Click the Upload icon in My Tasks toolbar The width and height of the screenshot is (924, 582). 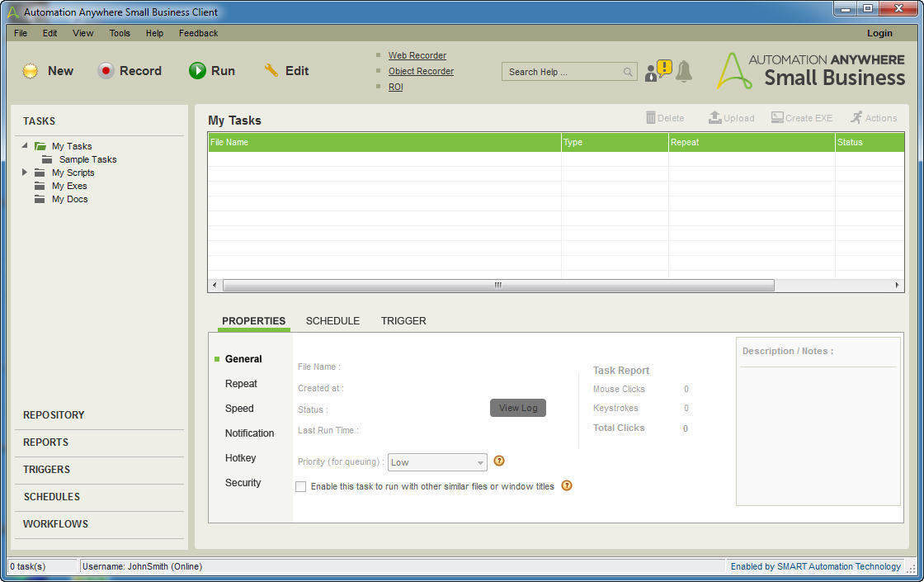click(731, 117)
